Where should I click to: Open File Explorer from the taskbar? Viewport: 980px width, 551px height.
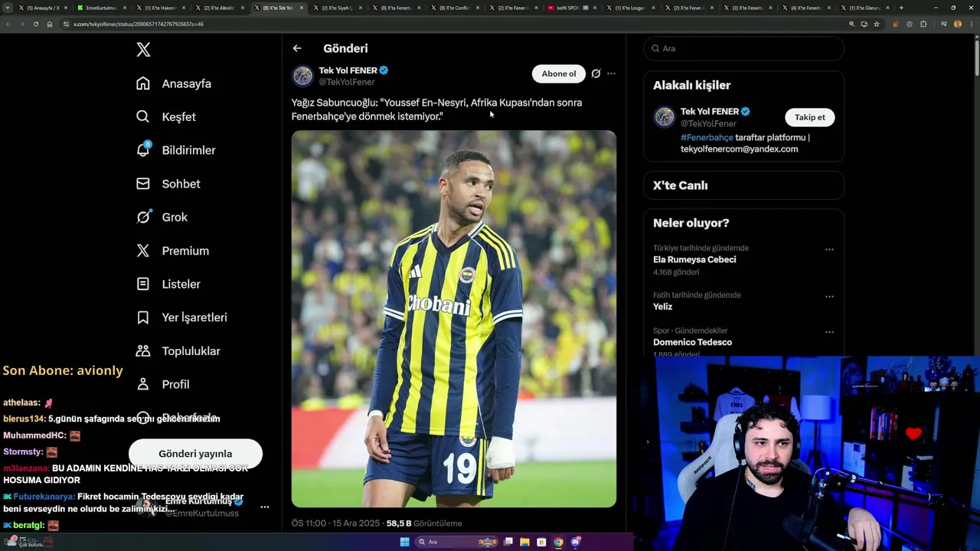(524, 542)
